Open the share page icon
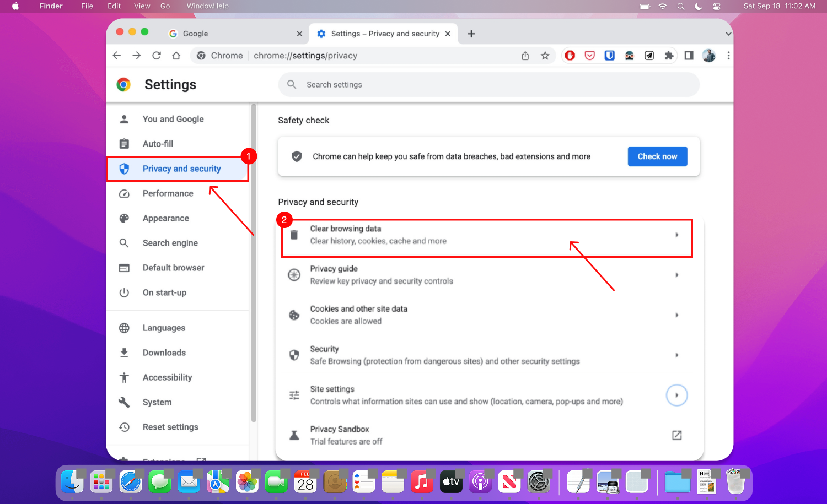 coord(525,56)
